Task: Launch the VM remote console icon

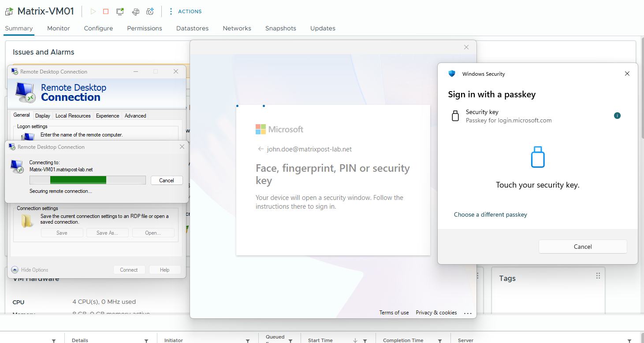Action: [x=120, y=11]
